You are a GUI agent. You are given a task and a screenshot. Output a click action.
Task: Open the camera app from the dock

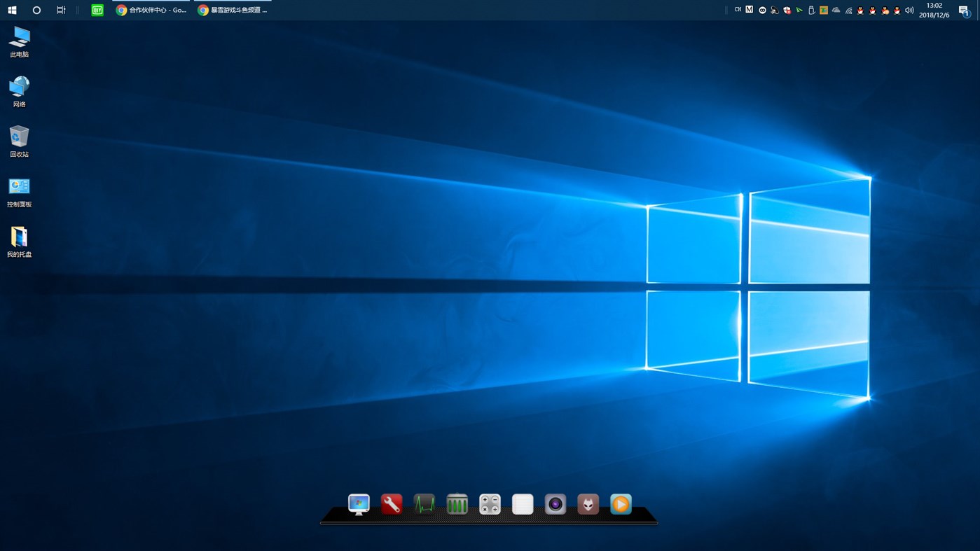click(x=555, y=504)
